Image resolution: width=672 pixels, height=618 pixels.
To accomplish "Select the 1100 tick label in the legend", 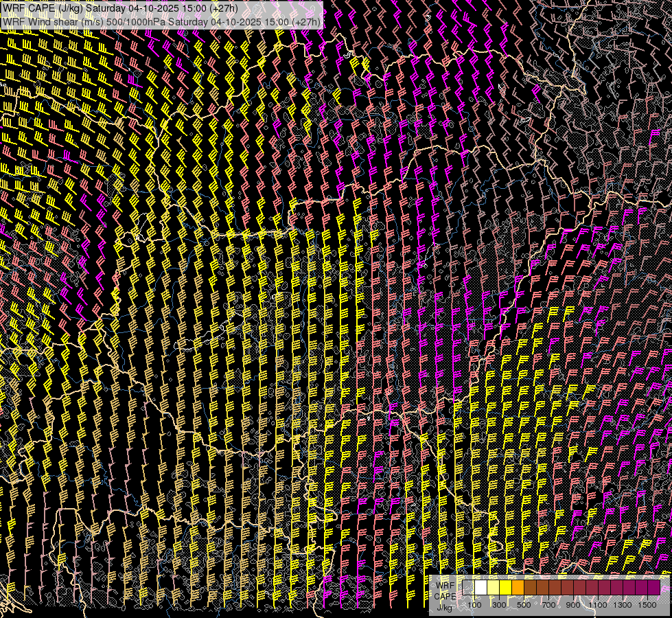I will click(599, 604).
